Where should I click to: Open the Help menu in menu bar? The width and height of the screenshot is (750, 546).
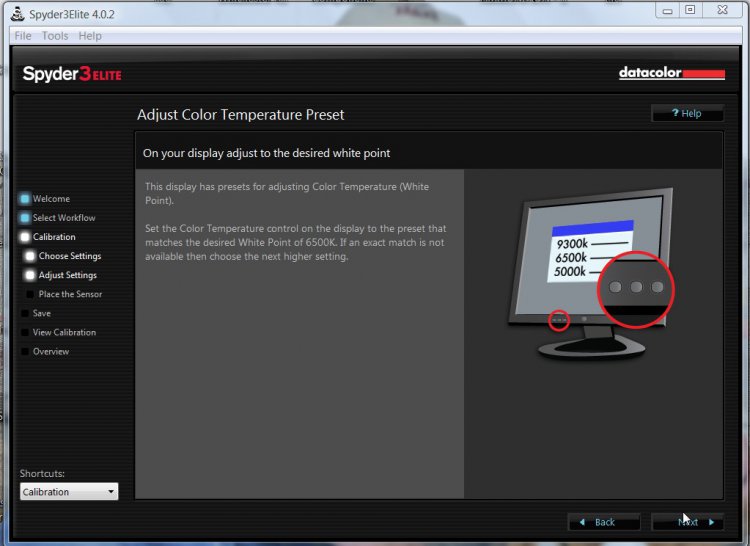tap(90, 36)
